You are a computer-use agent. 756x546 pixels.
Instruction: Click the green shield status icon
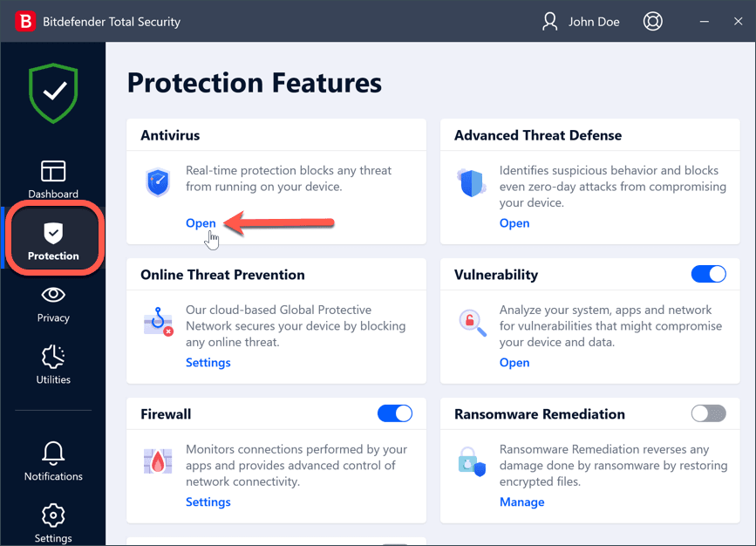pyautogui.click(x=53, y=92)
